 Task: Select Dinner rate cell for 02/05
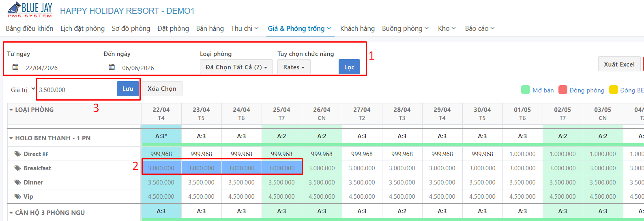pos(562,182)
